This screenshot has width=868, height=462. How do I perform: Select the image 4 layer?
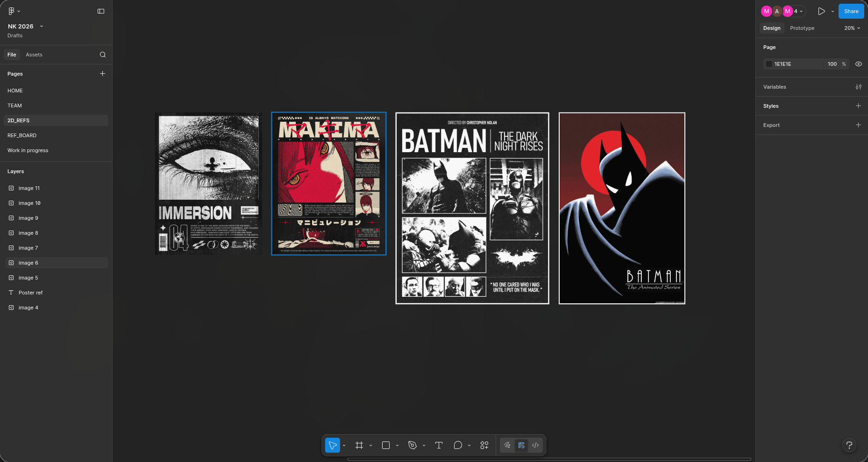click(x=56, y=308)
